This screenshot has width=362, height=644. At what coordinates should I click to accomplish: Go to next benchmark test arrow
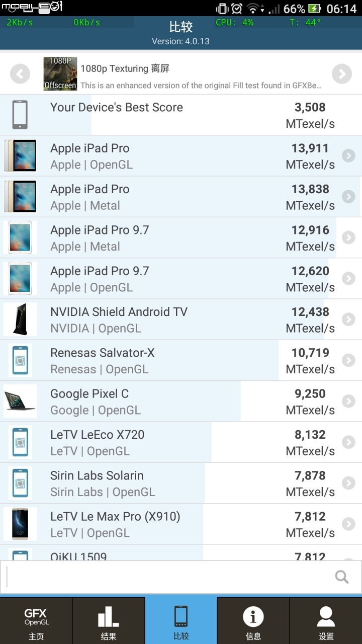[342, 74]
